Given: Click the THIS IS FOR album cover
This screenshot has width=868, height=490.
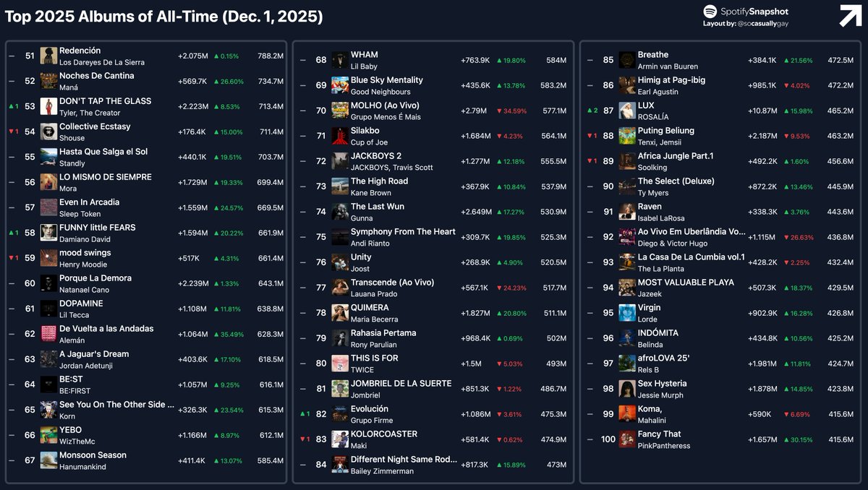Looking at the screenshot, I should pyautogui.click(x=340, y=364).
